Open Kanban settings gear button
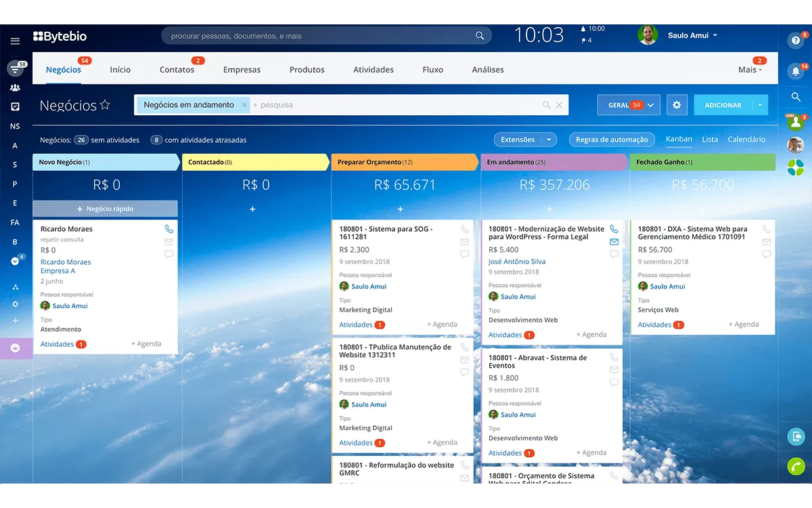 pos(677,105)
